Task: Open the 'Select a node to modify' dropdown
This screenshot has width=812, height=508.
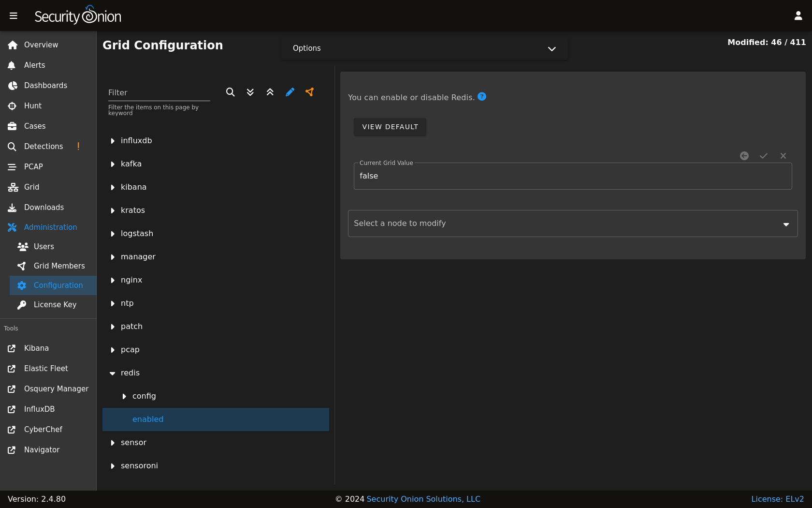Action: [573, 224]
